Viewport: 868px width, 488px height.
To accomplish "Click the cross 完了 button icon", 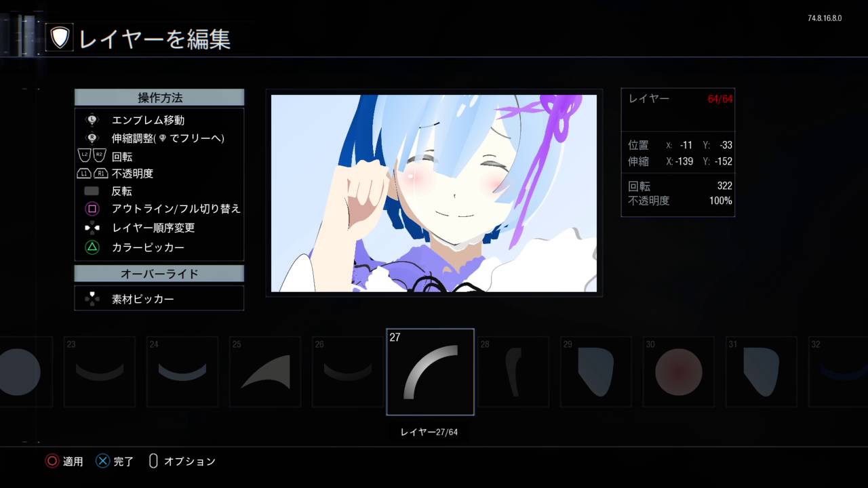I will point(102,462).
